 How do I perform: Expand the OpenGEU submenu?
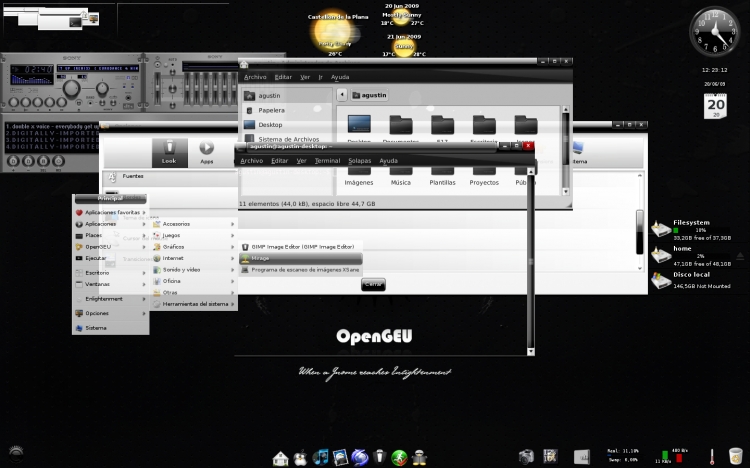click(110, 246)
